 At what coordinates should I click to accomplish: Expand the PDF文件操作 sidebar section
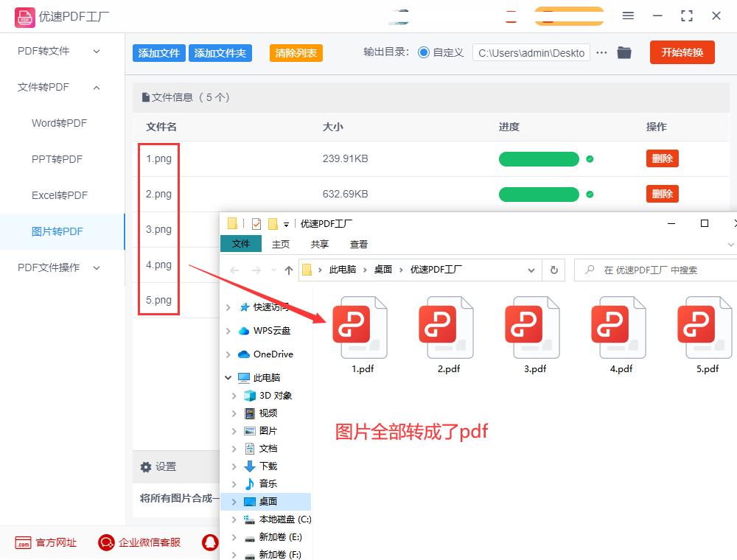point(49,267)
